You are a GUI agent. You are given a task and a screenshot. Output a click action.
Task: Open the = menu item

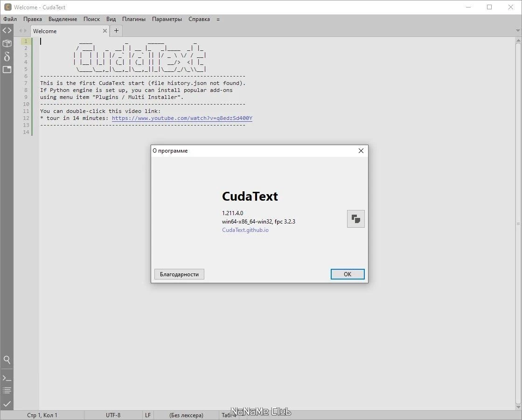(218, 19)
